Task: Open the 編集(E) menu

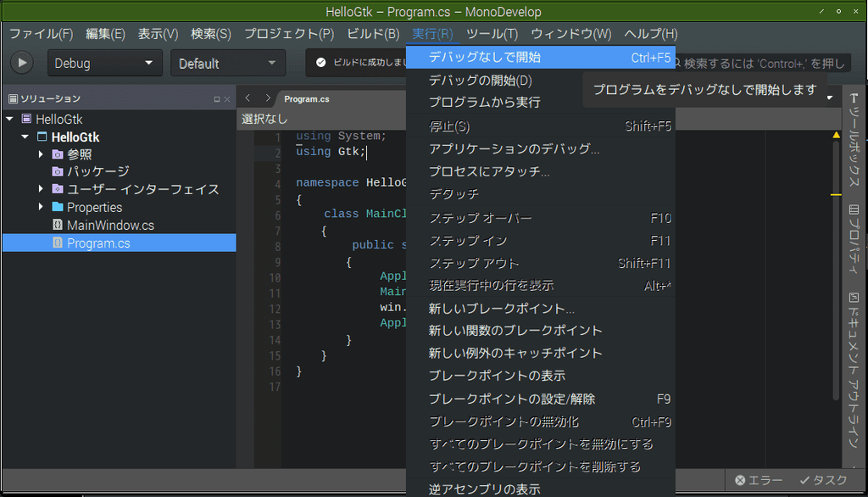Action: 105,34
